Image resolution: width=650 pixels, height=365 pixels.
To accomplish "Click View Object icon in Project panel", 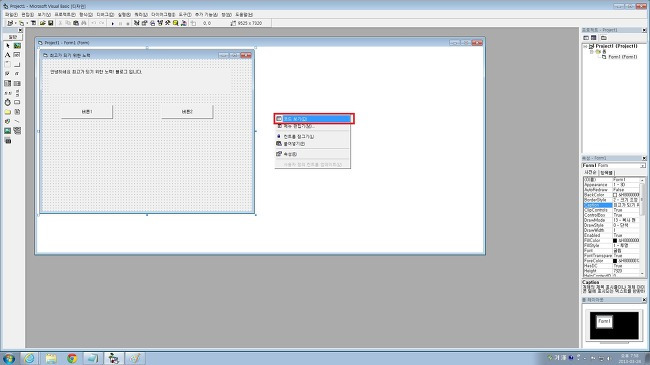I will tap(594, 38).
